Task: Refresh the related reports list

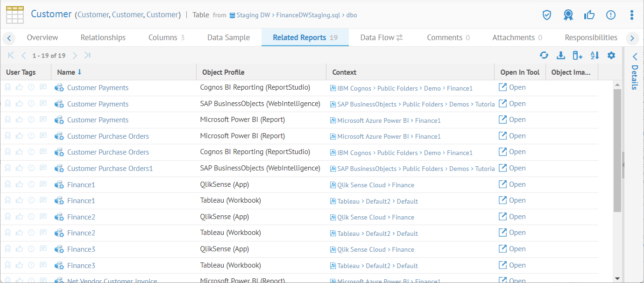Action: [x=544, y=56]
